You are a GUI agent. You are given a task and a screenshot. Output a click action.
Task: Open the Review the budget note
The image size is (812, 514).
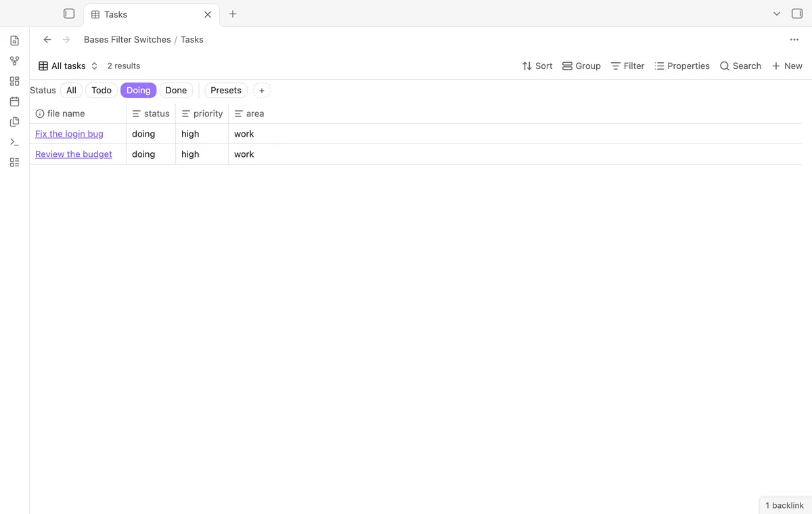point(74,154)
